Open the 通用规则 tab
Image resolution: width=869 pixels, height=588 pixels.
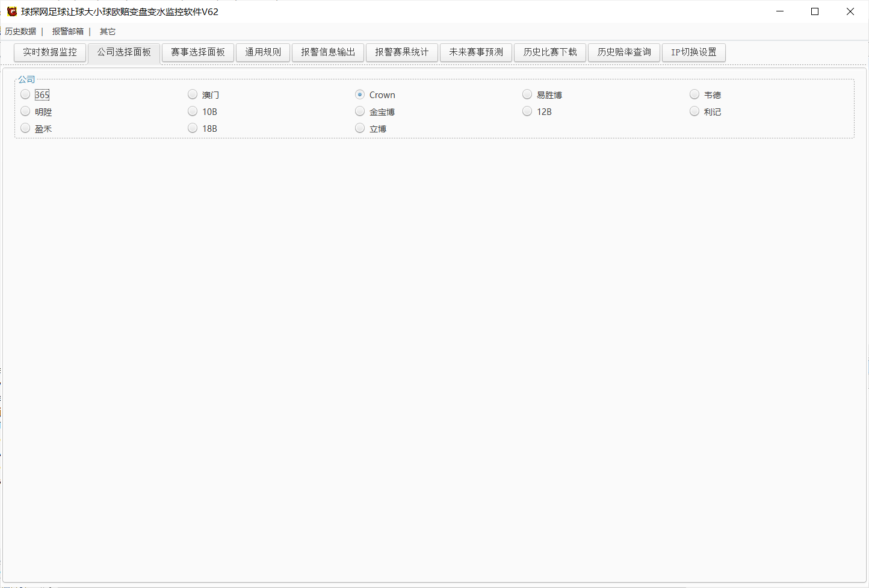(x=263, y=52)
